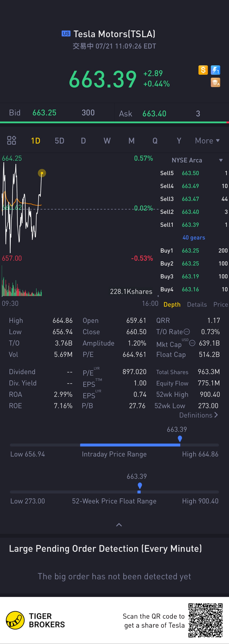Tap the yellow current-price dot on chart
The width and height of the screenshot is (229, 644).
tap(42, 173)
